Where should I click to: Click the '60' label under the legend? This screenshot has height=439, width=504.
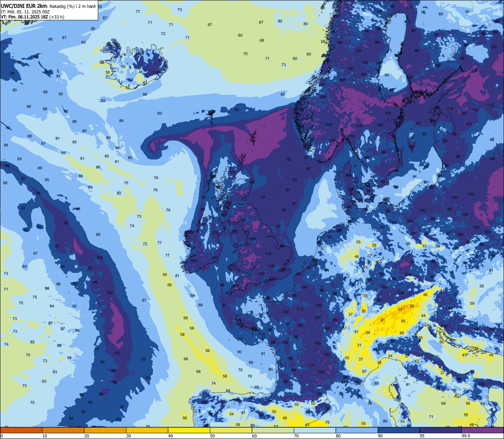point(254,436)
